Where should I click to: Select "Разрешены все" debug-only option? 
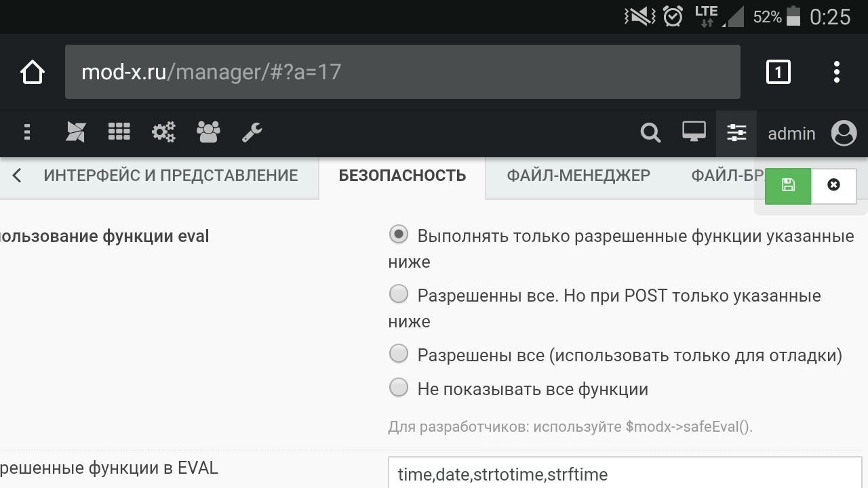pyautogui.click(x=399, y=353)
